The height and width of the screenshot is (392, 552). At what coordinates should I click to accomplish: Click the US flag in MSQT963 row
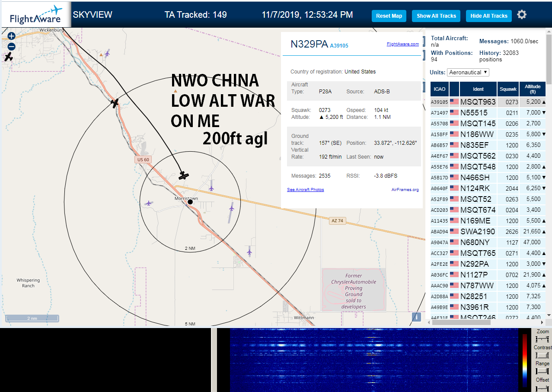pos(454,102)
